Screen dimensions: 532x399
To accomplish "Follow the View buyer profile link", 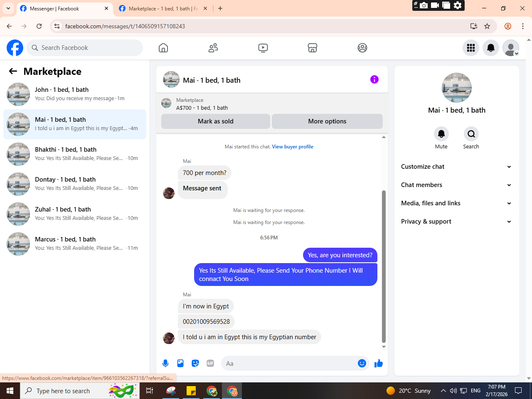I will click(x=293, y=147).
